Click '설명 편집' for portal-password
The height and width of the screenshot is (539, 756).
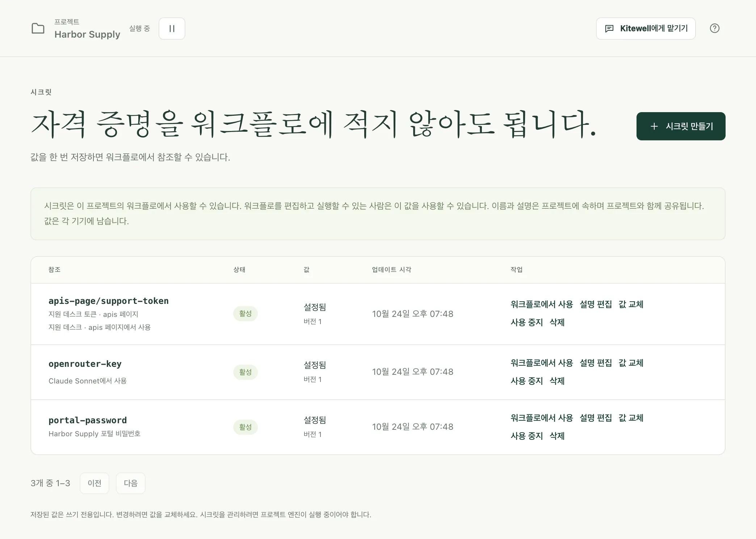(596, 418)
